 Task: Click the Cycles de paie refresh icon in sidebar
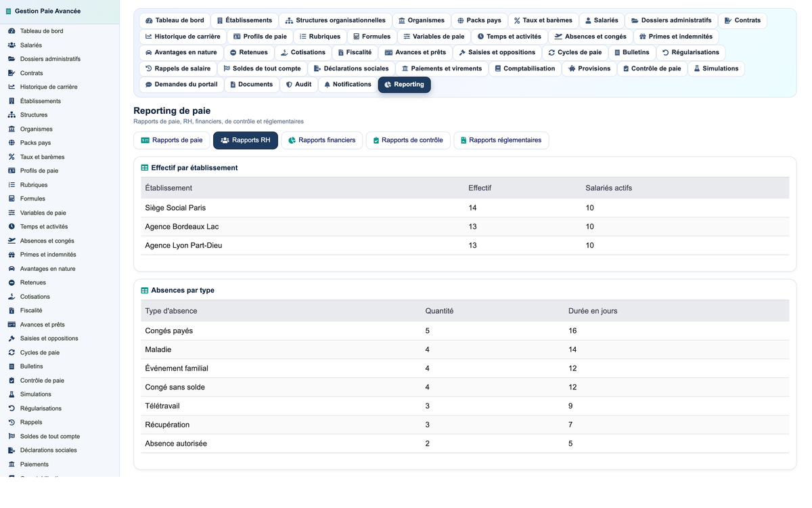point(12,352)
